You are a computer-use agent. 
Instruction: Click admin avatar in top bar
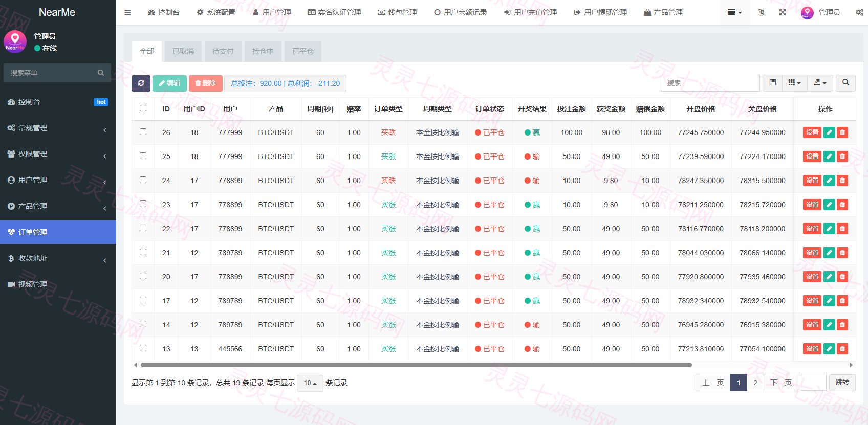[x=807, y=12]
